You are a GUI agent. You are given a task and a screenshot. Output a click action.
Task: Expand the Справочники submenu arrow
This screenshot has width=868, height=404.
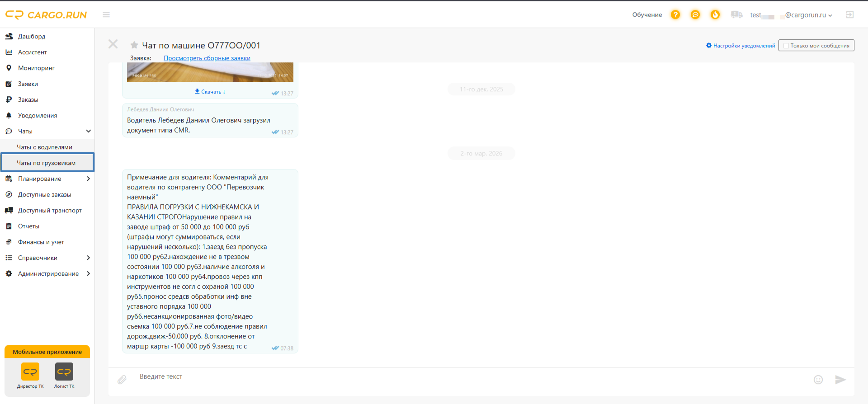(x=88, y=258)
